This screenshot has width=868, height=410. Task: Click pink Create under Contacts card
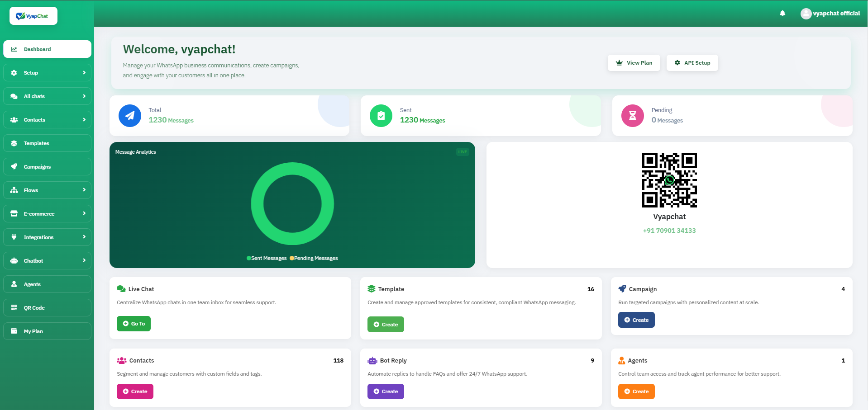[x=135, y=391]
